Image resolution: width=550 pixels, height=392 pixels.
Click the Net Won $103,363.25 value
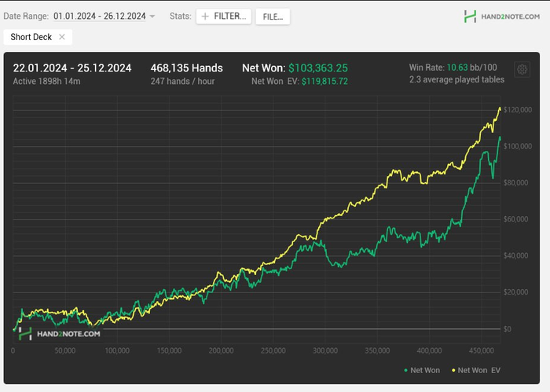click(318, 68)
